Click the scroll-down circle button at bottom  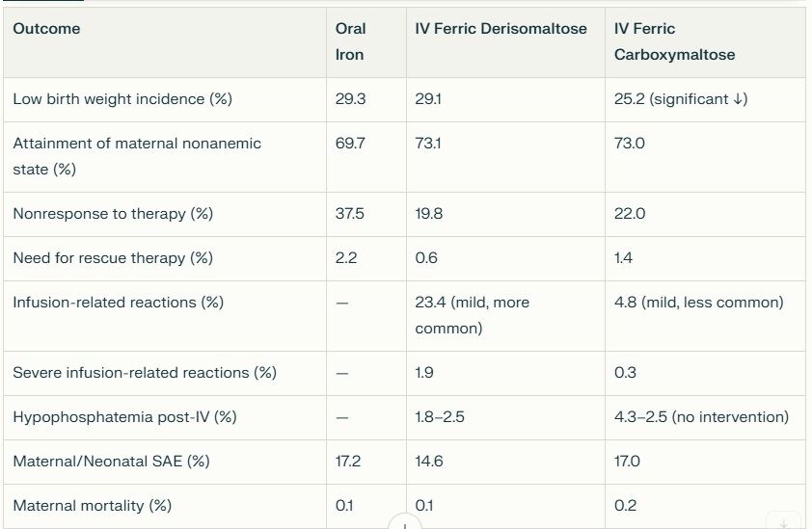(x=405, y=523)
